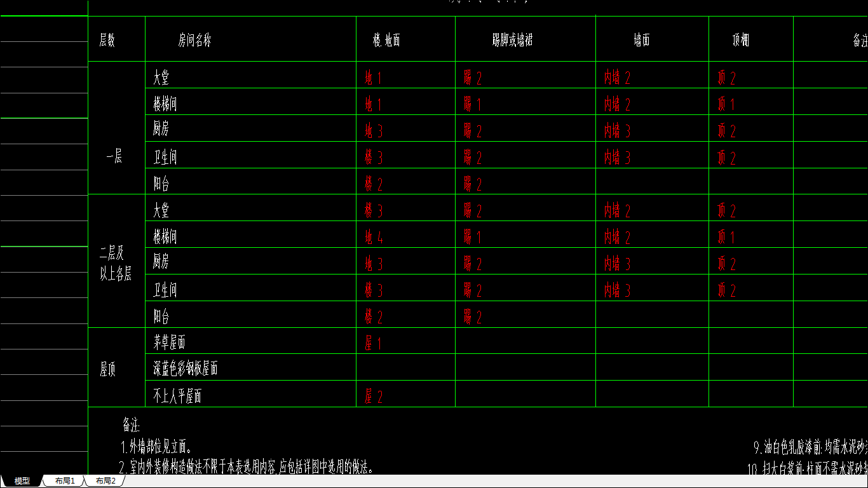Select 阳台 room name under 一层
The width and height of the screenshot is (868, 488).
pyautogui.click(x=161, y=184)
